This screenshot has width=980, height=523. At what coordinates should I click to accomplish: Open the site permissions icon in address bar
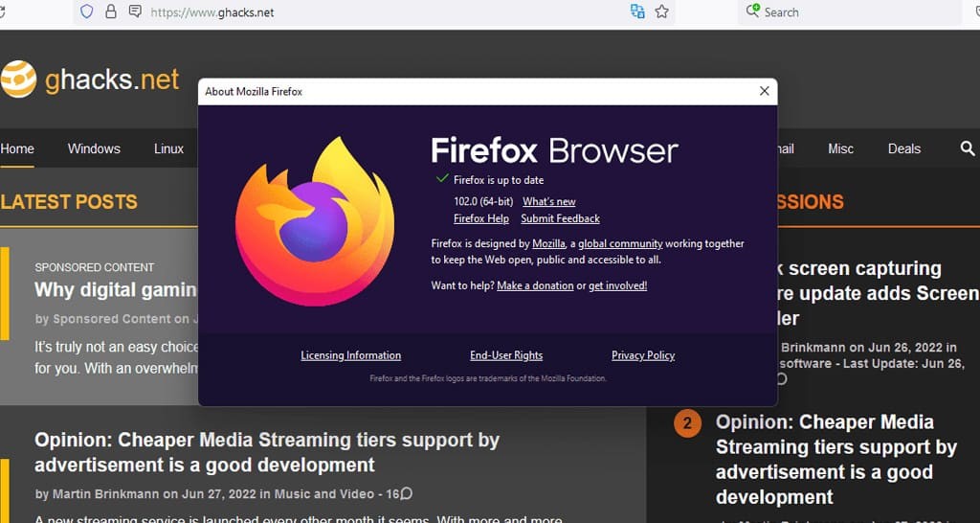coord(135,12)
